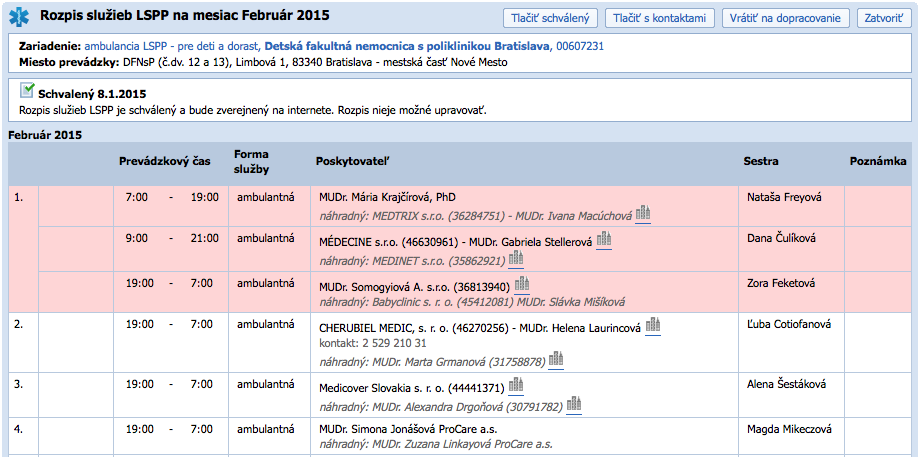The width and height of the screenshot is (920, 457).
Task: Click the 00607231 identifier link
Action: coord(580,46)
